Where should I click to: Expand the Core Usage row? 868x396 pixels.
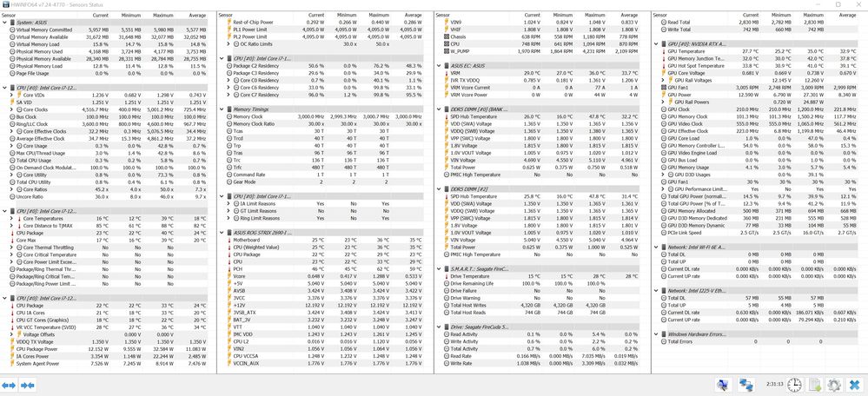click(12, 145)
